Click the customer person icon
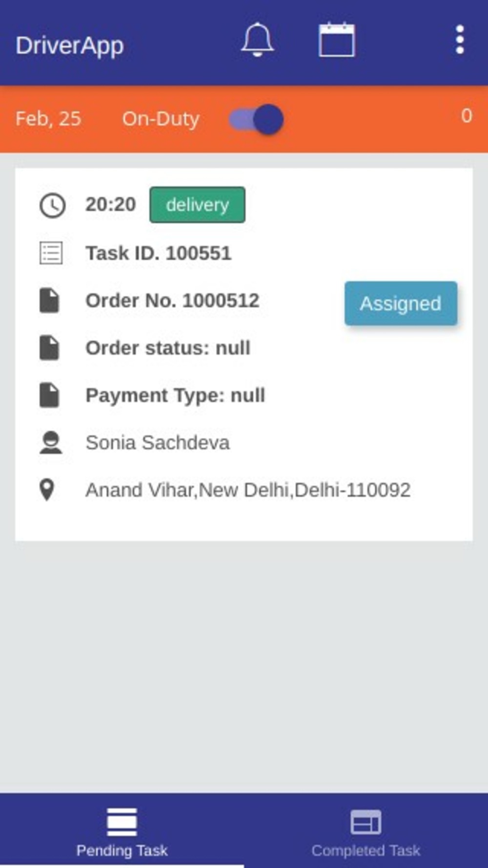This screenshot has width=488, height=868. [x=51, y=443]
